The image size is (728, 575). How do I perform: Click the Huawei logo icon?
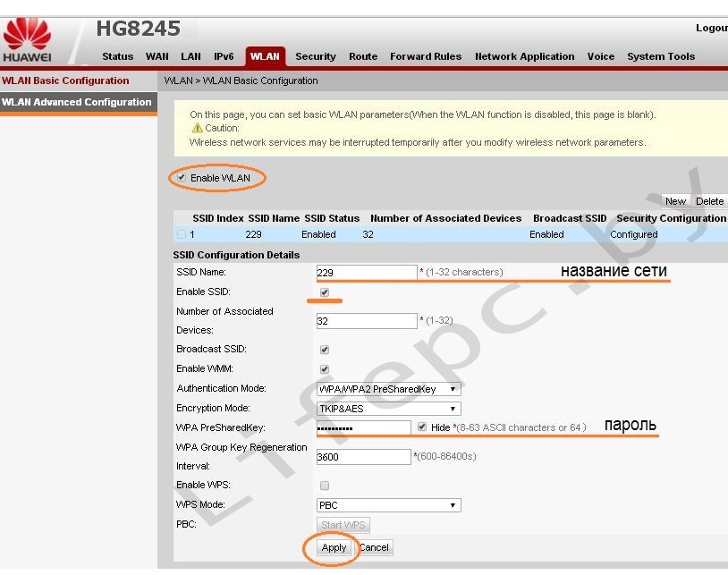click(27, 36)
